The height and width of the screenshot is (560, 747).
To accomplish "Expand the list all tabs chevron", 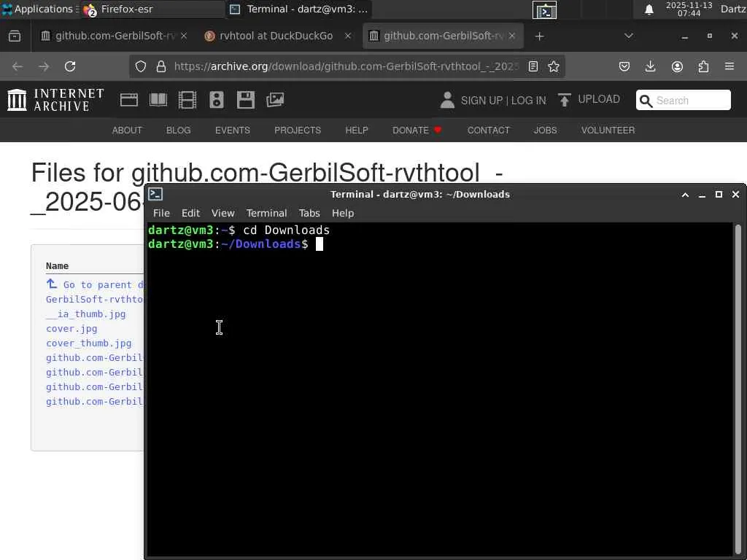I will click(629, 36).
